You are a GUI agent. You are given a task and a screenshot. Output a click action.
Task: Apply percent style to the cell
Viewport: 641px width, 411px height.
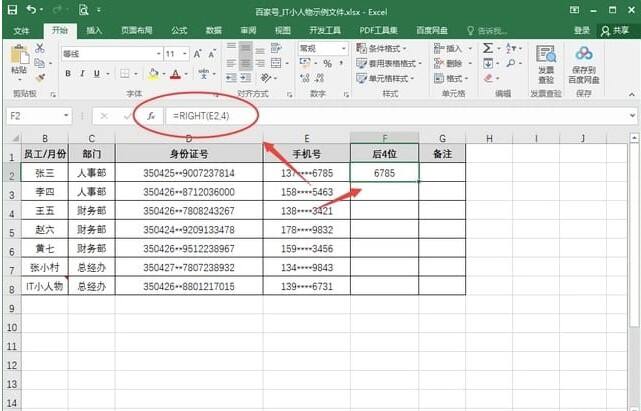(x=327, y=63)
